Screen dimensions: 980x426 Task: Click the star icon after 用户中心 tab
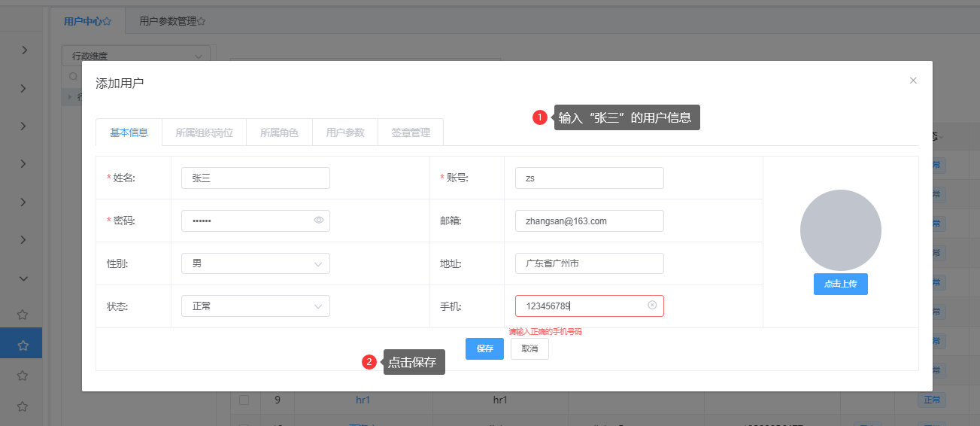click(107, 22)
